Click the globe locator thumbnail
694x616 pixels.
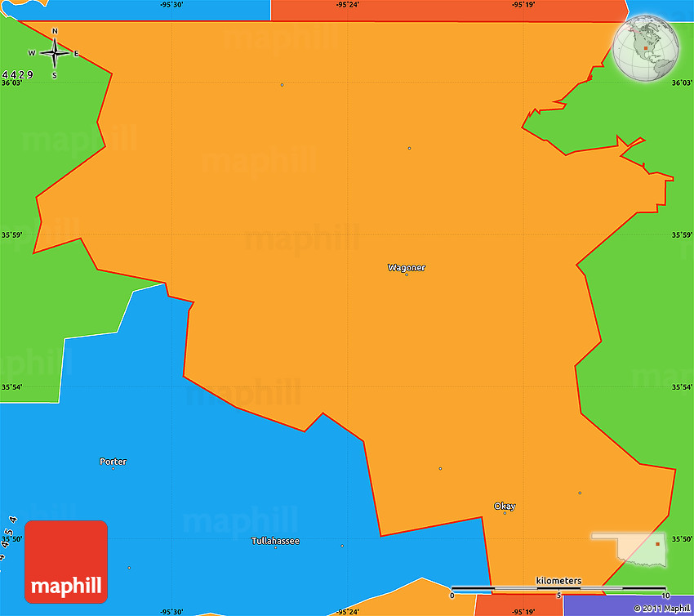click(646, 50)
